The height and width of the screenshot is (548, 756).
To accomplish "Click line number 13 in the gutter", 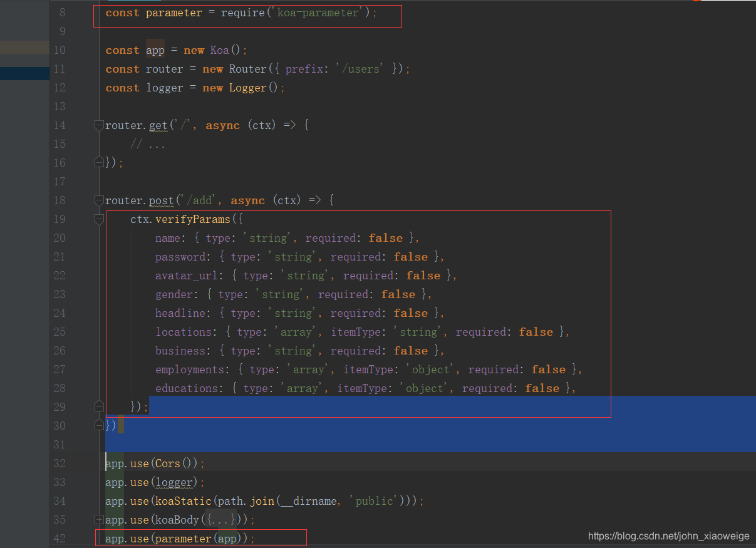I will pos(60,106).
